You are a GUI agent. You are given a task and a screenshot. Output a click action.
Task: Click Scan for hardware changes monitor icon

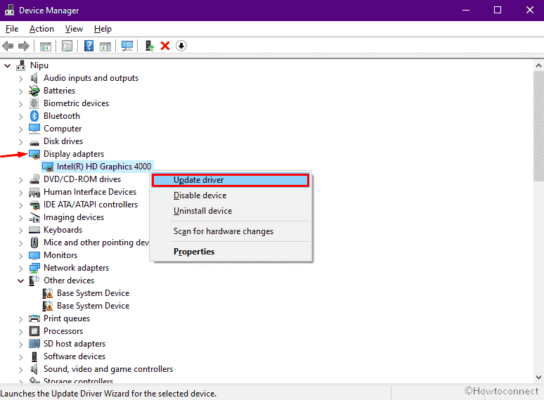(127, 46)
